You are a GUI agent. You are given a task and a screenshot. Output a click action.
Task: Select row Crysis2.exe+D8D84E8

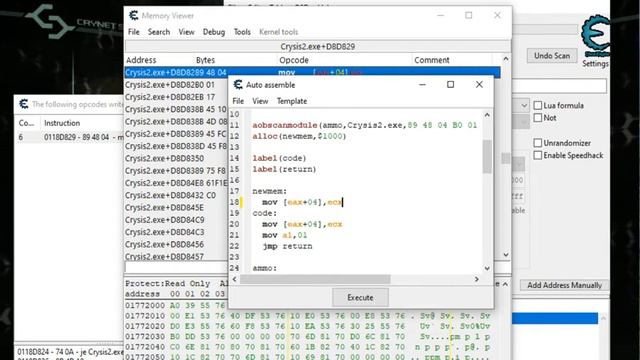[x=176, y=183]
